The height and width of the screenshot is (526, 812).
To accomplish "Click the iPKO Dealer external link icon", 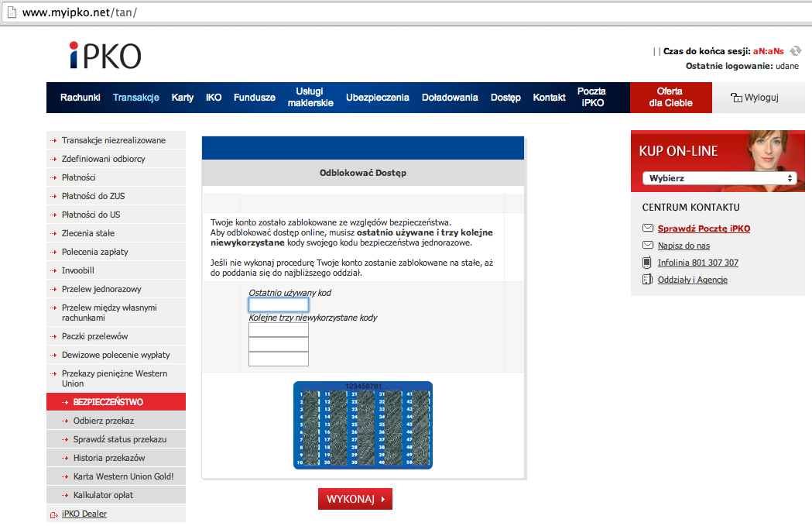I will tap(54, 514).
